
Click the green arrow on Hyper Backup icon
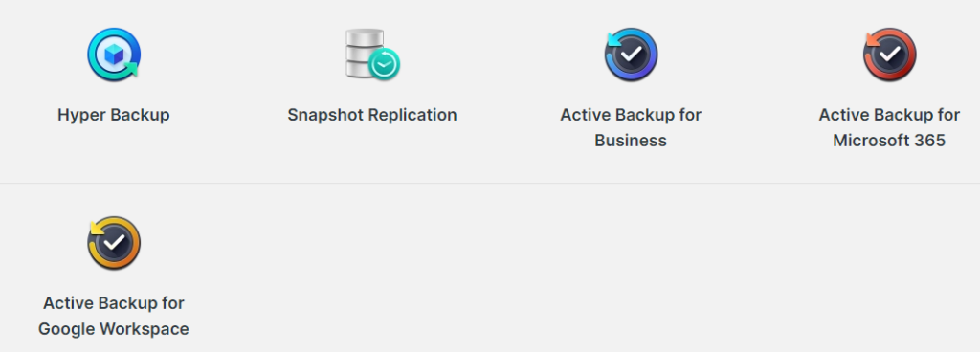[130, 69]
